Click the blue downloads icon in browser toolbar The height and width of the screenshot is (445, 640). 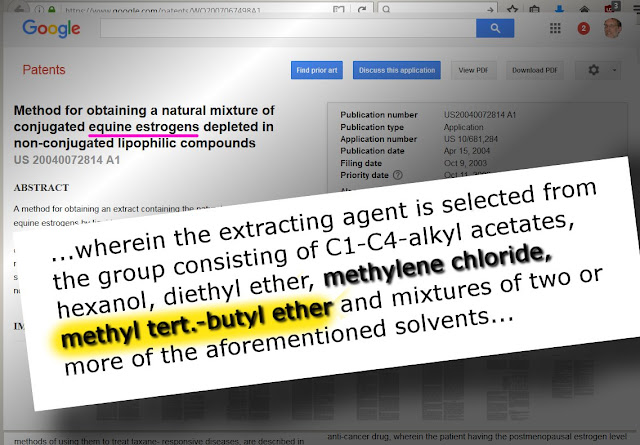[559, 9]
